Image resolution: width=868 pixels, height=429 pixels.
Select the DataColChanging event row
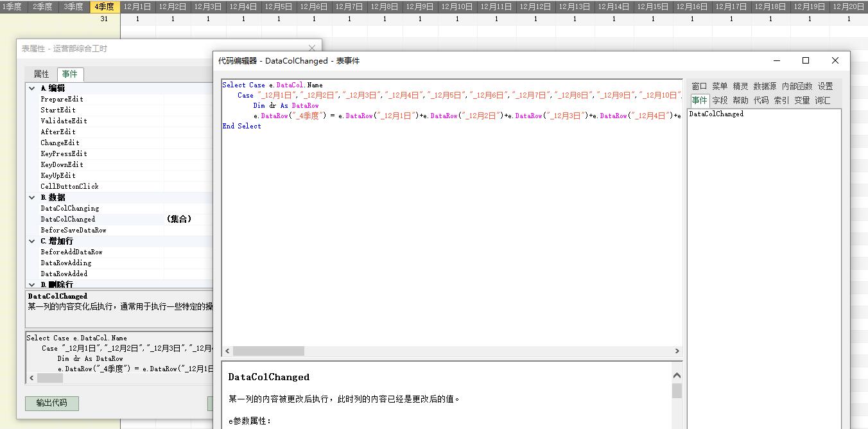click(119, 208)
